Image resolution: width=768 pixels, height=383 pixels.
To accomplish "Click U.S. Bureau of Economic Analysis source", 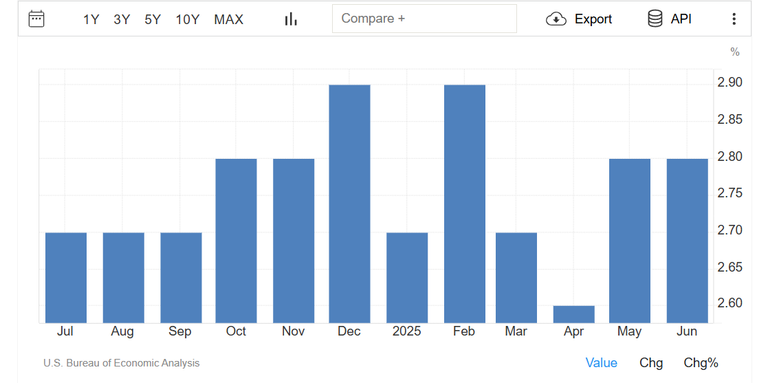I will click(121, 363).
